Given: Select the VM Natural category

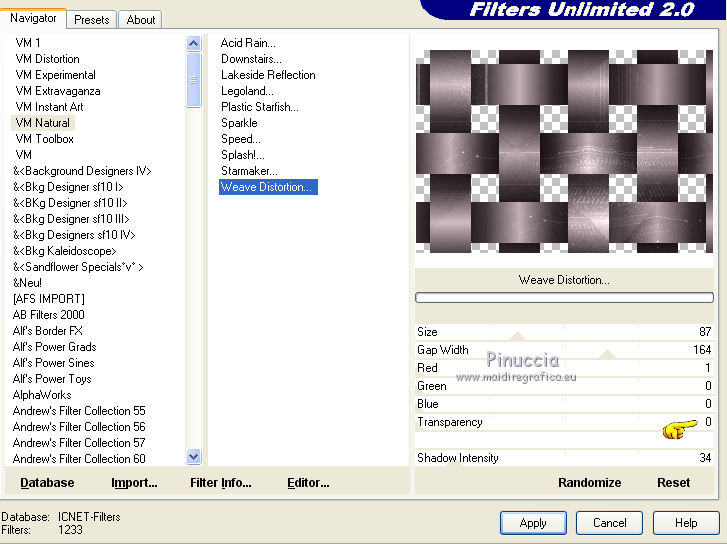Looking at the screenshot, I should click(x=43, y=123).
